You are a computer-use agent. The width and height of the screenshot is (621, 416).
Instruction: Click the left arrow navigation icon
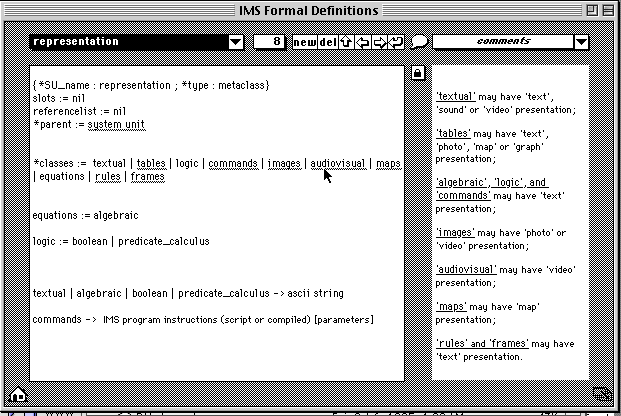[x=363, y=42]
